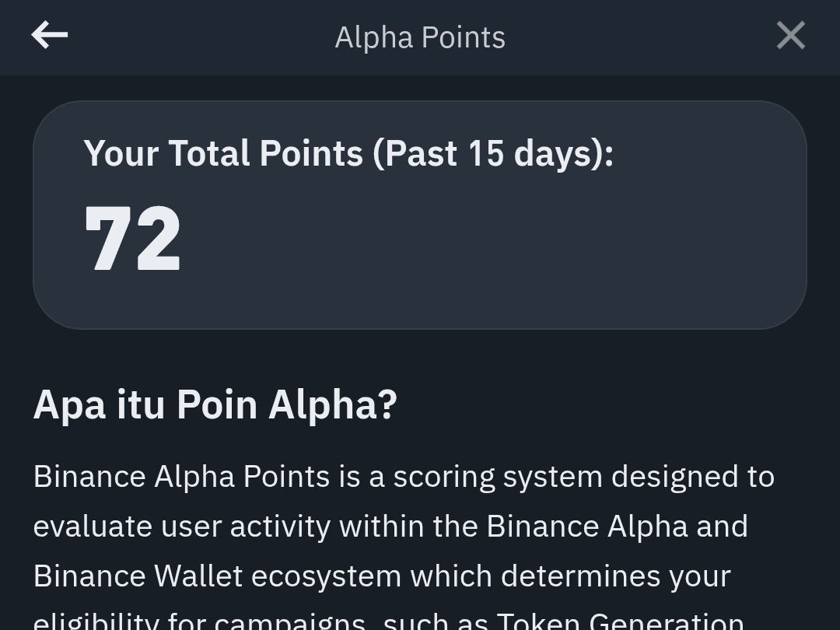Select the Your Total Points label

(348, 153)
